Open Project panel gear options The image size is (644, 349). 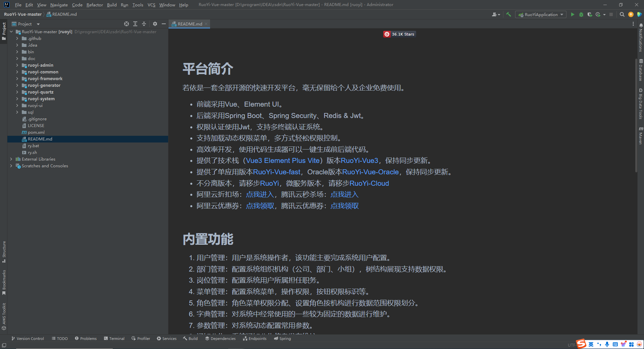click(155, 24)
